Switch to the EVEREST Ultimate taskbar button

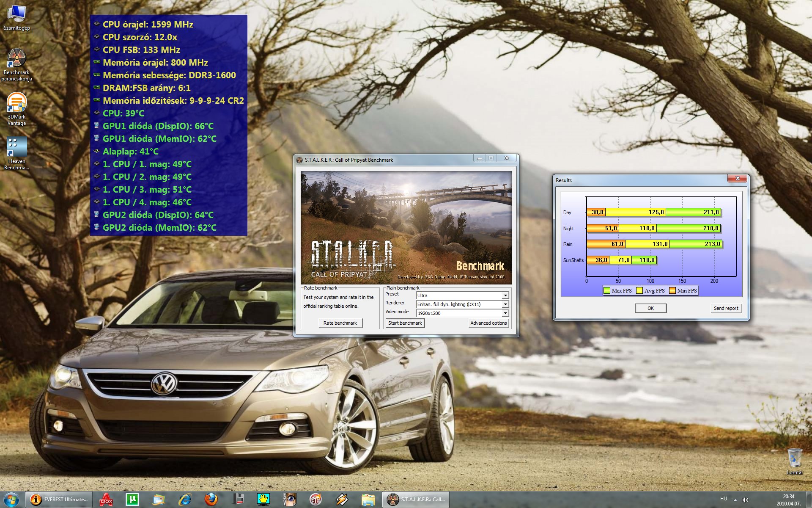click(59, 500)
